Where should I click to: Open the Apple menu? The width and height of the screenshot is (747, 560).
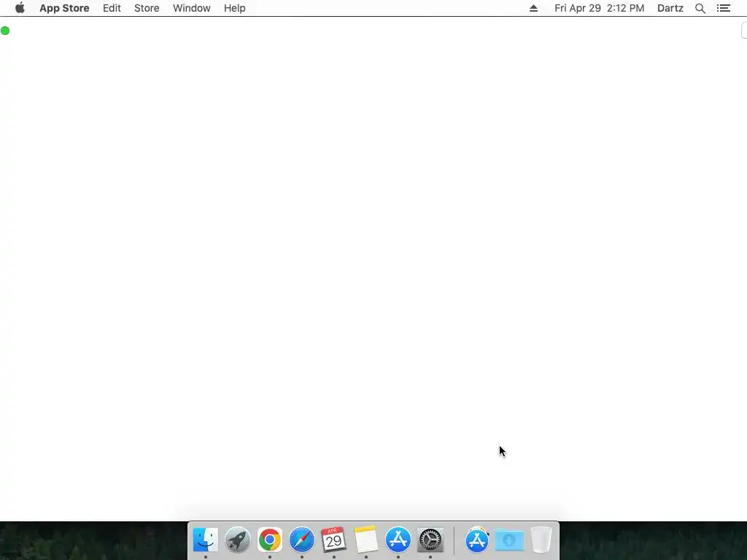(x=20, y=8)
